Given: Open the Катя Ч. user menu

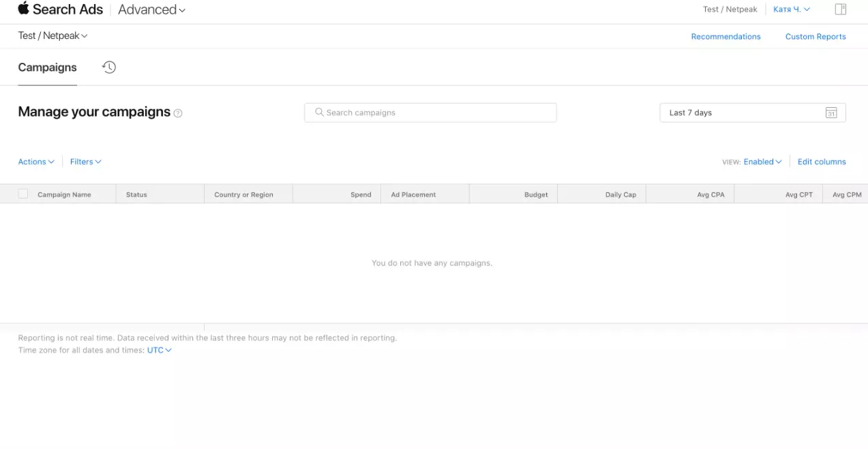Looking at the screenshot, I should click(x=792, y=10).
